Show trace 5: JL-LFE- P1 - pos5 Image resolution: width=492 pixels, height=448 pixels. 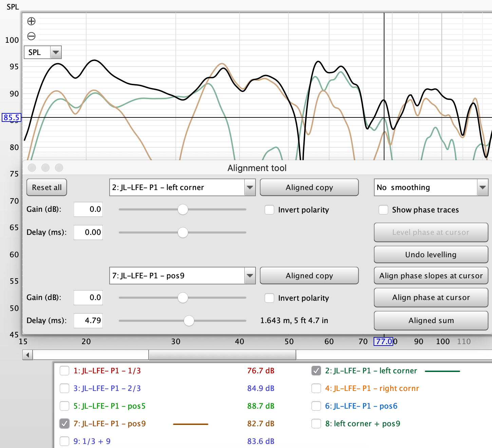[x=64, y=406]
